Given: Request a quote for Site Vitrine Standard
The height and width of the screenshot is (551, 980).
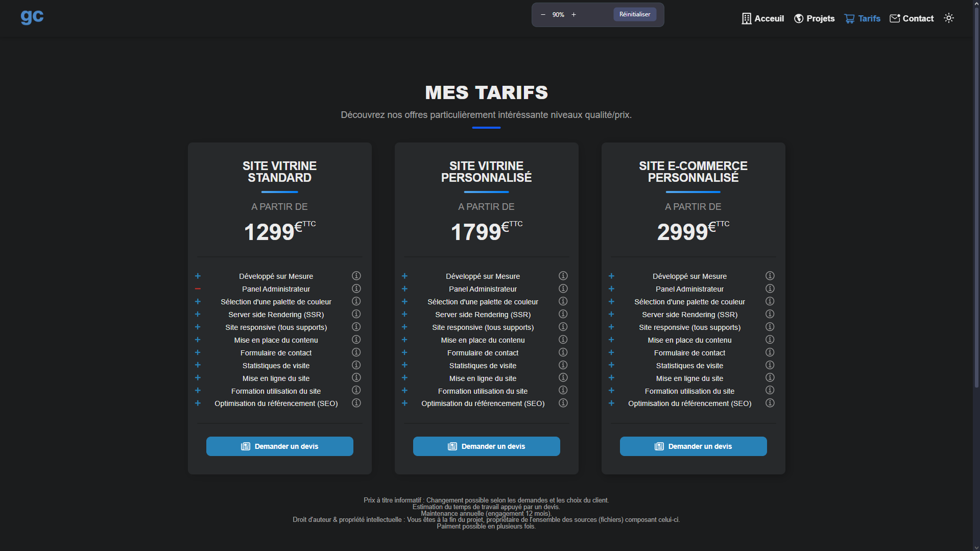Looking at the screenshot, I should pos(279,446).
